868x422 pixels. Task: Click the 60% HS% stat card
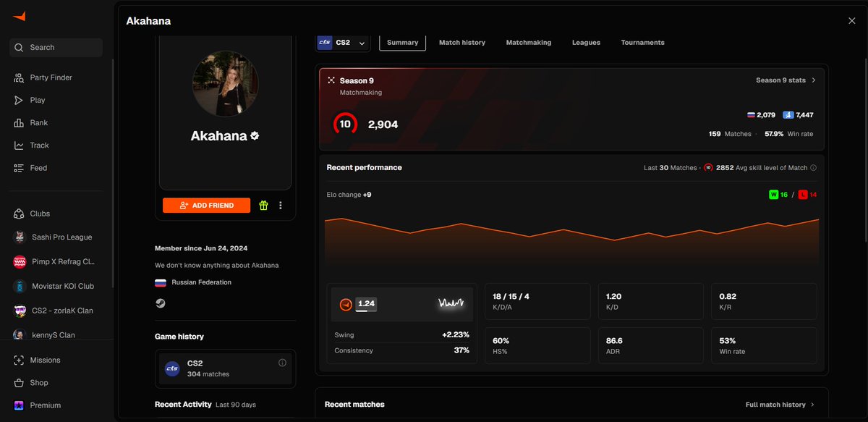click(537, 346)
